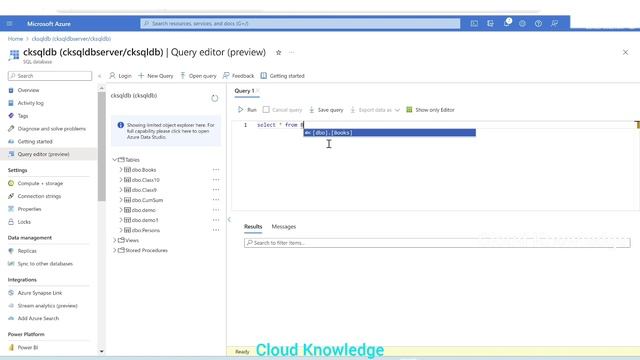
Task: Expand the dbo.Books table
Action: click(121, 169)
